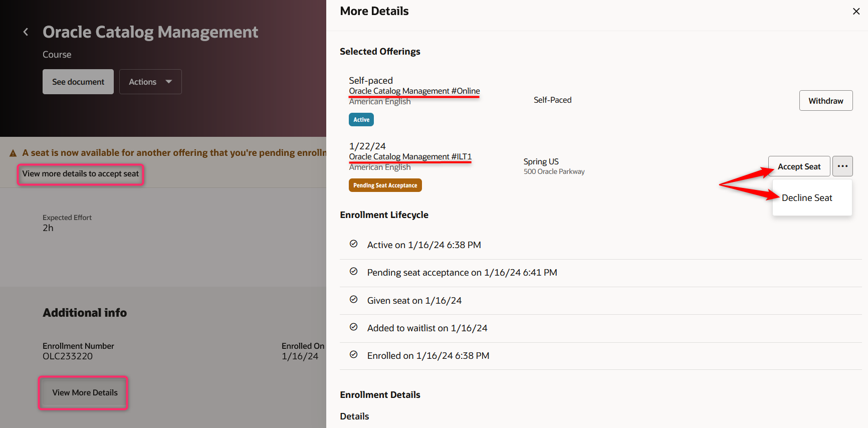The image size is (868, 428).
Task: Select the enrollment number OLC233220
Action: pyautogui.click(x=68, y=356)
